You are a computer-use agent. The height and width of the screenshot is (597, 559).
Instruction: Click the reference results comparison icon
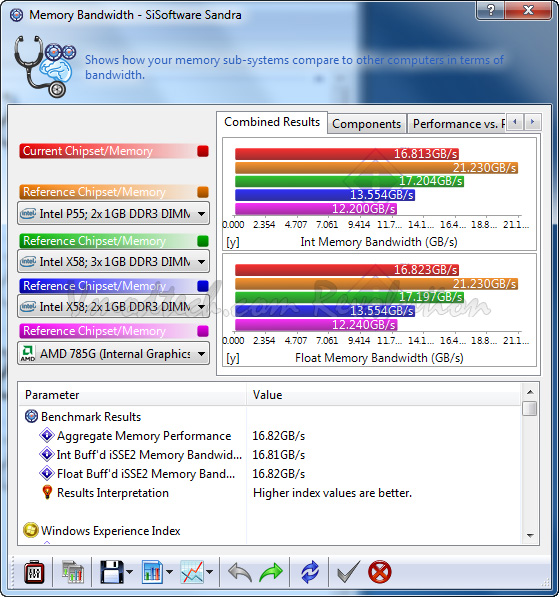[72, 571]
